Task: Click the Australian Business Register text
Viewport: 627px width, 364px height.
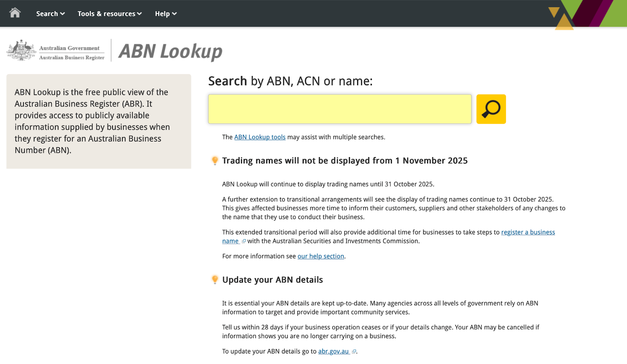Action: tap(72, 58)
